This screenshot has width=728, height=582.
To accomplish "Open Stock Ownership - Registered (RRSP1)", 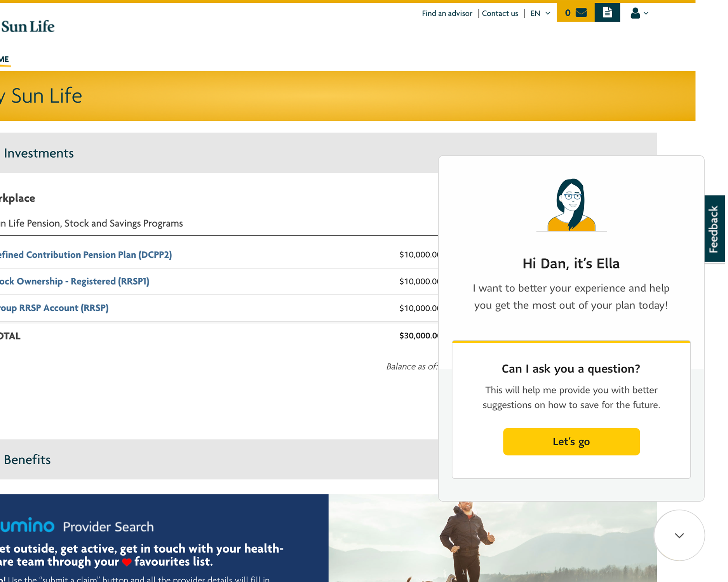I will 74,281.
